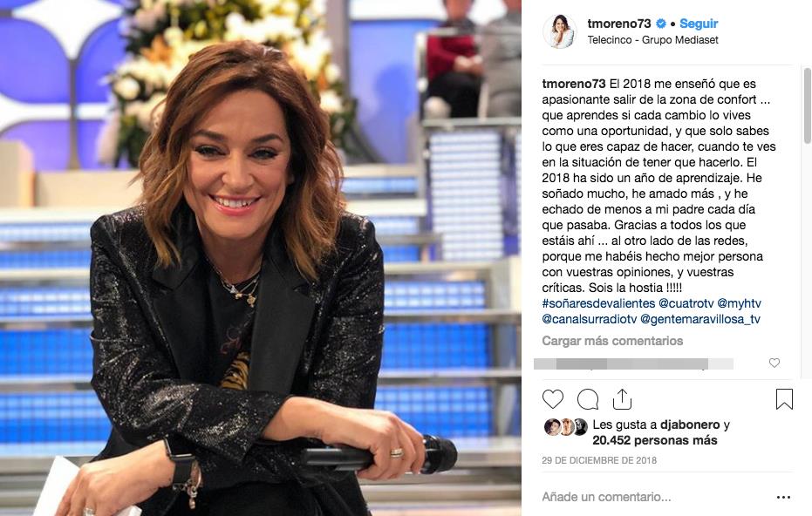Open hashtag #soñaresdevalientes
Image resolution: width=812 pixels, height=516 pixels.
tap(598, 303)
